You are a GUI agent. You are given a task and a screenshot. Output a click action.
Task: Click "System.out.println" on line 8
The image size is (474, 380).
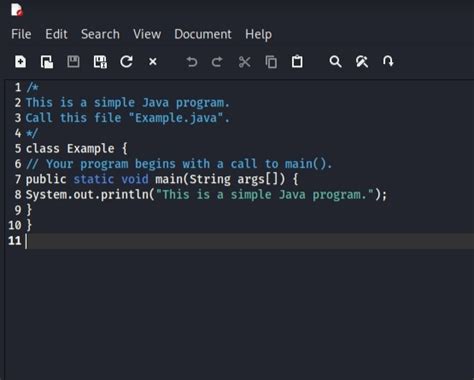pyautogui.click(x=87, y=195)
